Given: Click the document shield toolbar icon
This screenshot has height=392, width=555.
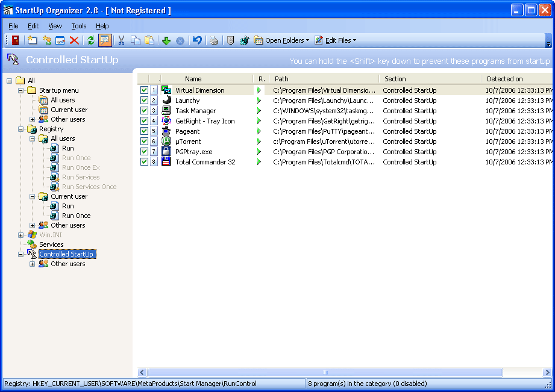Looking at the screenshot, I should click(x=230, y=40).
